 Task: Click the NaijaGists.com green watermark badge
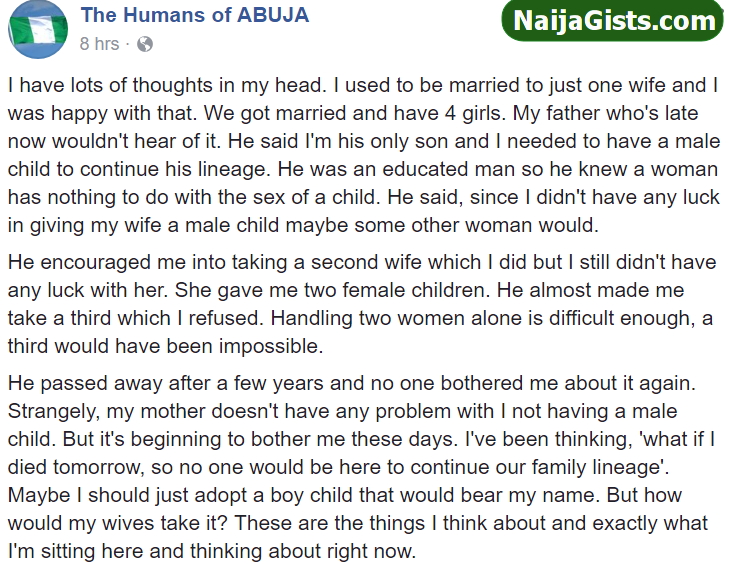click(x=615, y=21)
